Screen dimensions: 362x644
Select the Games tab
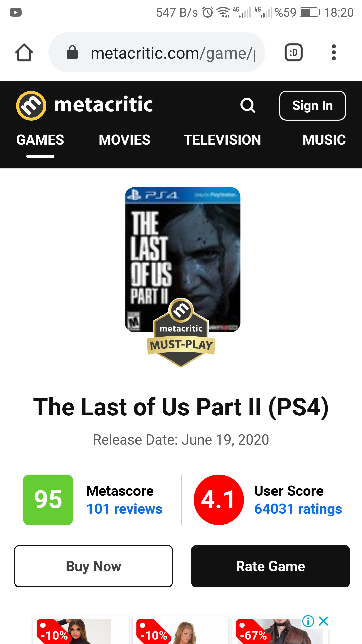[x=40, y=140]
